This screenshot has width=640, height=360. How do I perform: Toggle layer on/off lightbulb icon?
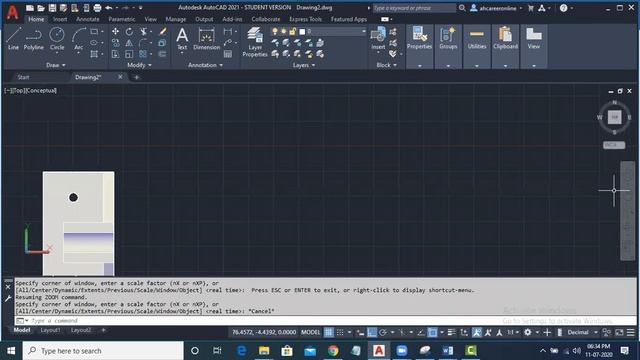275,31
